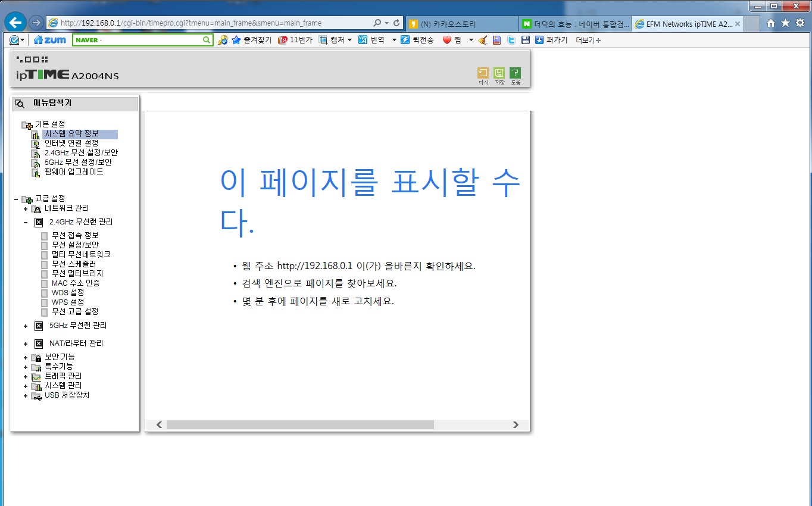812x506 pixels.
Task: Click the browser forward arrow button
Action: [x=36, y=23]
